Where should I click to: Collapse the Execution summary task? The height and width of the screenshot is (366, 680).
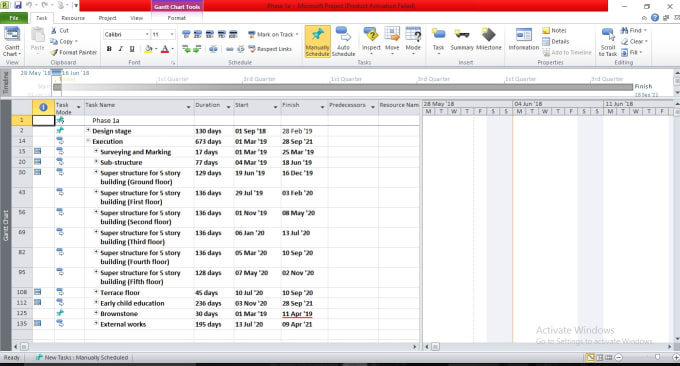click(x=88, y=141)
